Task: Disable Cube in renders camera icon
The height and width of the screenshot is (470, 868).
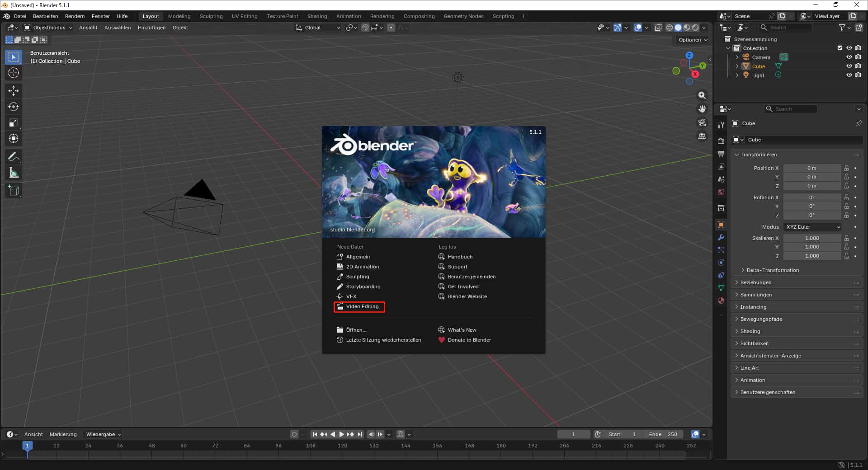Action: [x=858, y=66]
